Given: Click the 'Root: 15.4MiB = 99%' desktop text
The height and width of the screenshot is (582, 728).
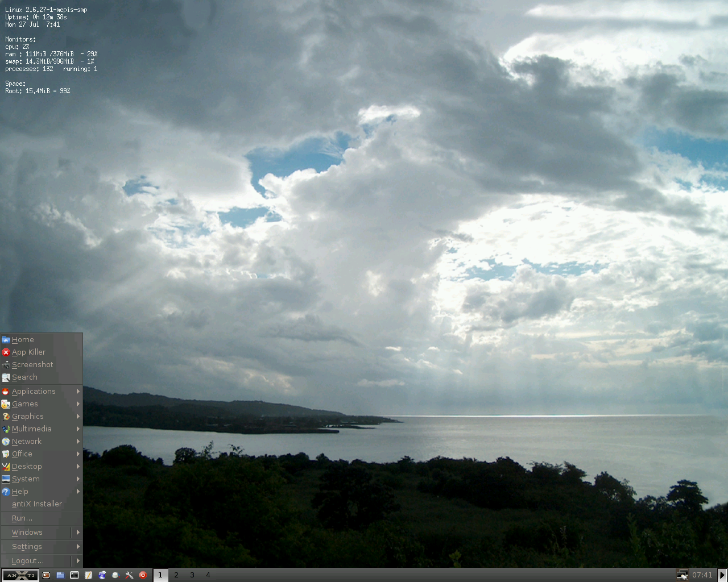Looking at the screenshot, I should coord(38,91).
